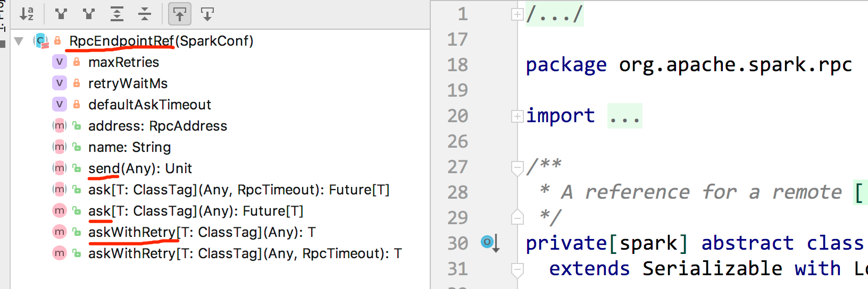The image size is (868, 289).
Task: Click 'abstract class' text on line 30
Action: point(782,243)
